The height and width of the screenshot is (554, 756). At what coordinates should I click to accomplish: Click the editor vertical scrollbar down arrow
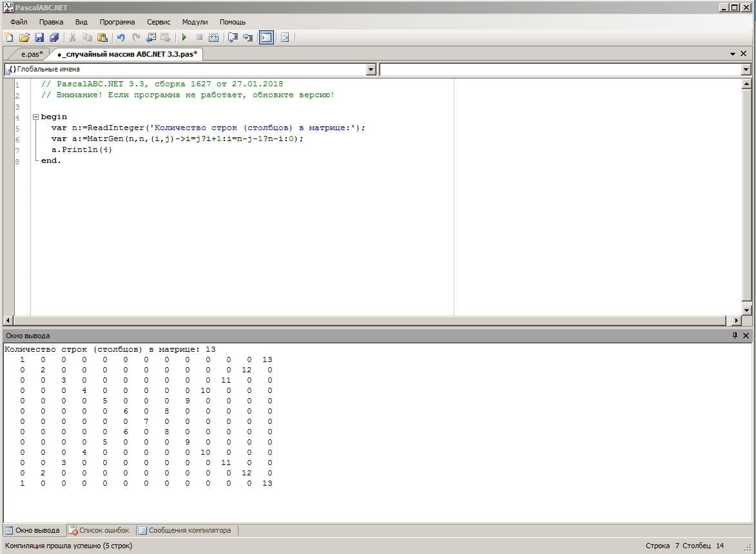[746, 310]
